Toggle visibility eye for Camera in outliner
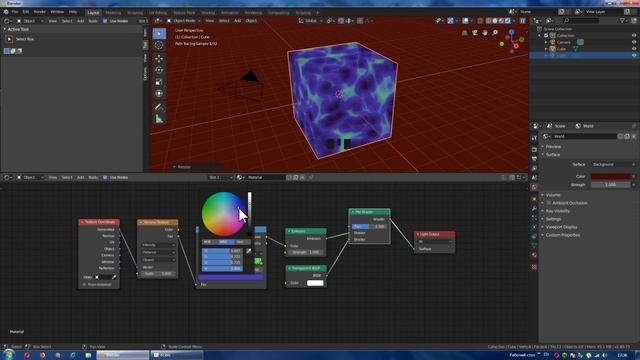 (634, 42)
